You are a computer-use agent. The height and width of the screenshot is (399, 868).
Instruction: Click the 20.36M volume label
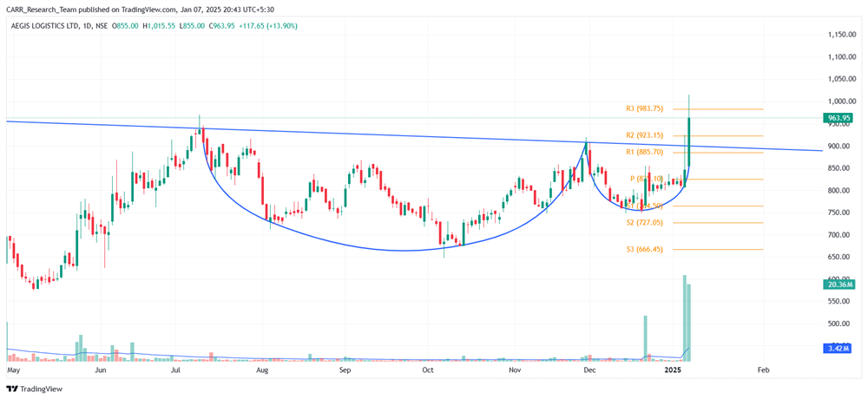point(839,285)
